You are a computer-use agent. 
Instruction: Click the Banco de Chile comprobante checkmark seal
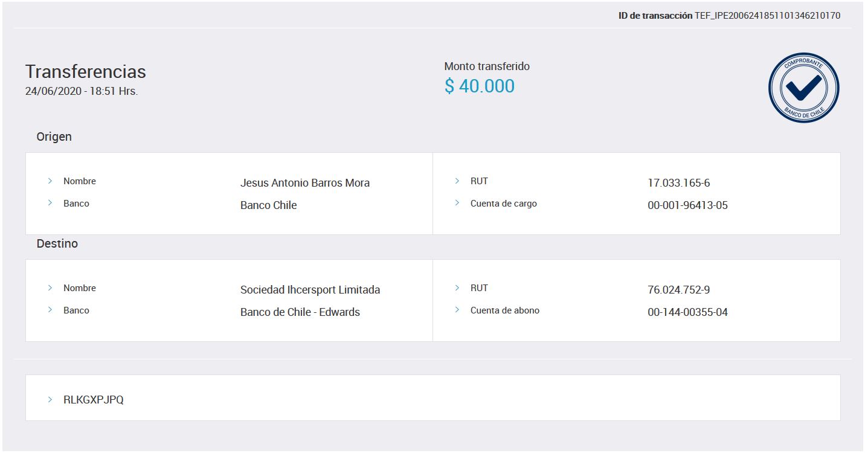tap(803, 88)
